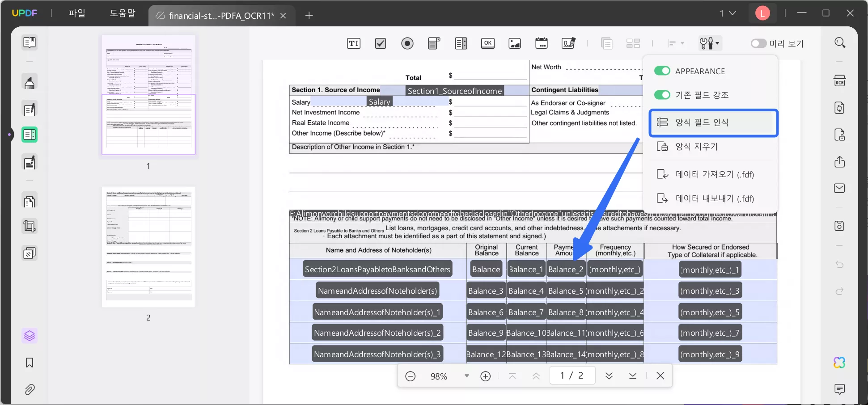Viewport: 868px width, 405px height.
Task: Open the Edit PDF tool
Action: click(x=30, y=109)
